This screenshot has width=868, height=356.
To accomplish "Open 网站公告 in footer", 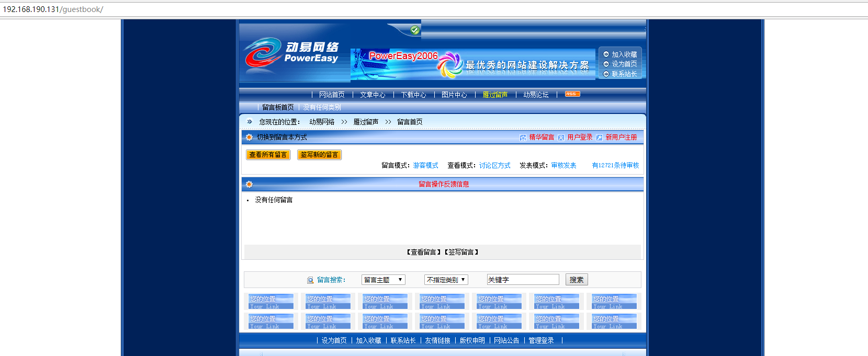I will 506,340.
